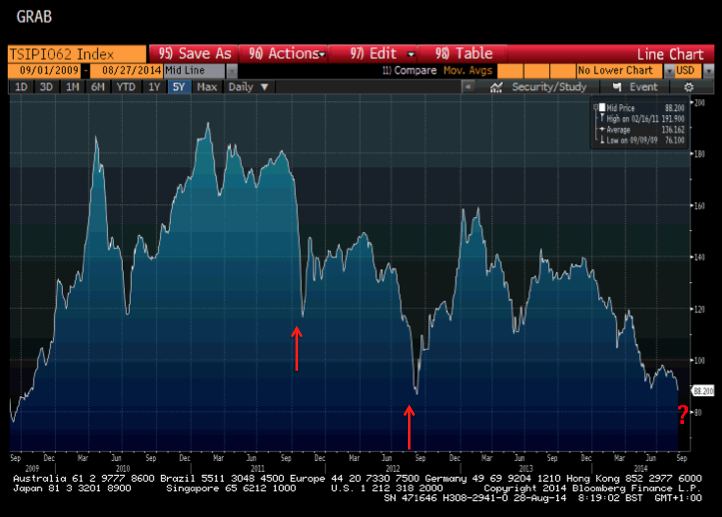Click the Event flag icon
The image size is (722, 517).
618,87
